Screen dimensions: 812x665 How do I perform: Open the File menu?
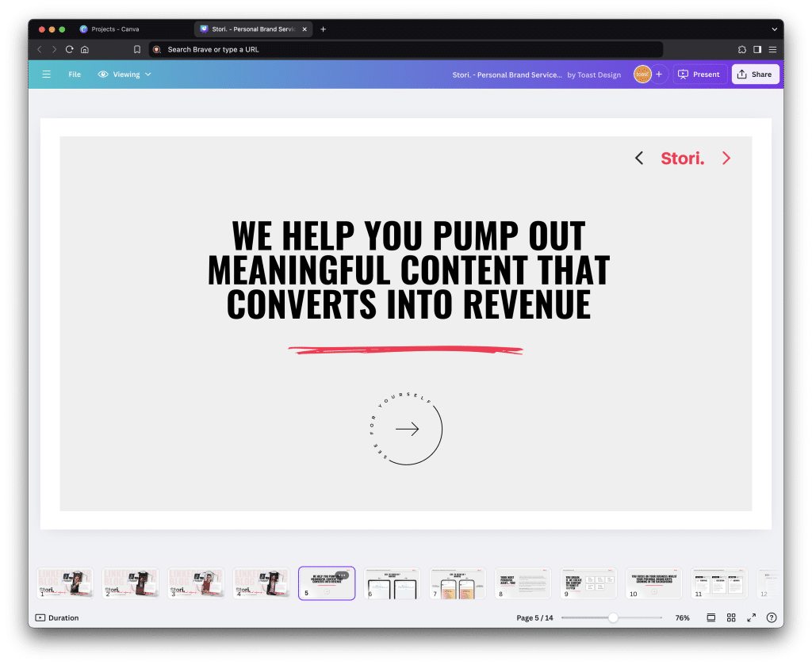coord(74,74)
